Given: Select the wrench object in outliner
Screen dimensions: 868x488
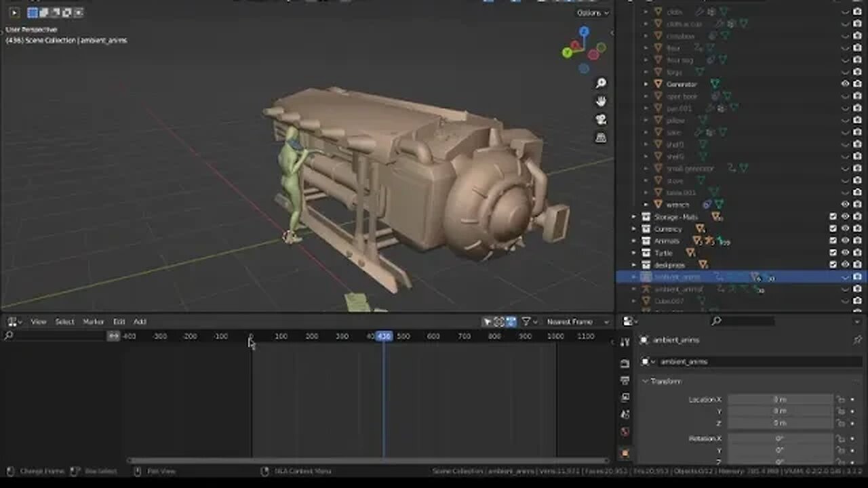Looking at the screenshot, I should pyautogui.click(x=677, y=205).
